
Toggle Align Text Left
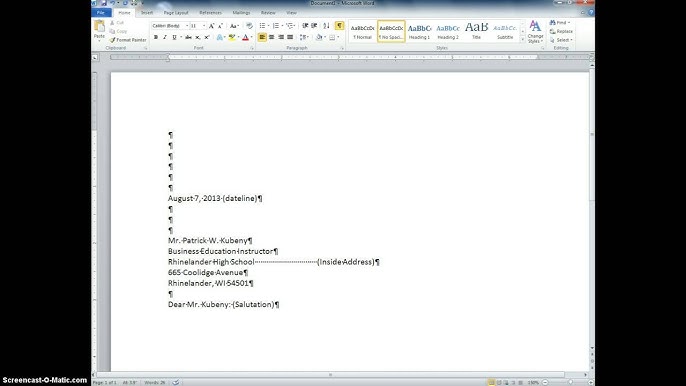pos(262,38)
